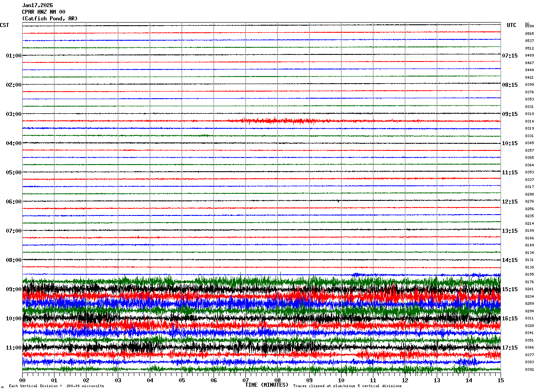Click the 13:15 UTC time label

(510, 231)
